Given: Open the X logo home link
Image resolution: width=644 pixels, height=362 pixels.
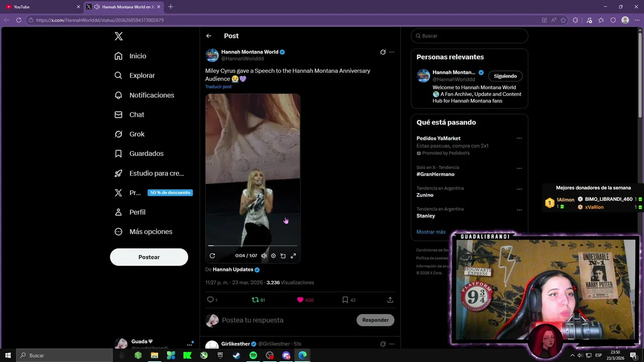Looking at the screenshot, I should (118, 36).
